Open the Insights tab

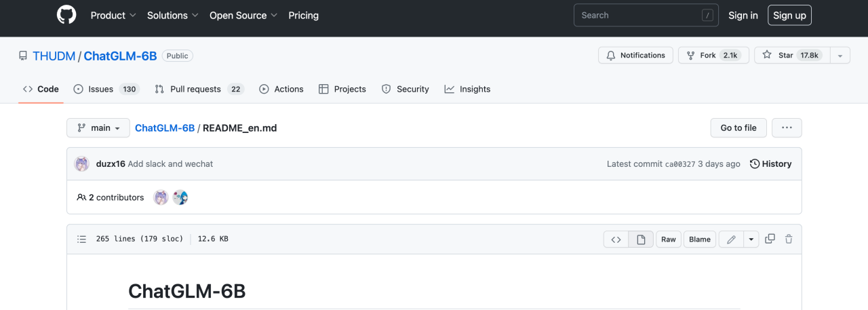(467, 89)
